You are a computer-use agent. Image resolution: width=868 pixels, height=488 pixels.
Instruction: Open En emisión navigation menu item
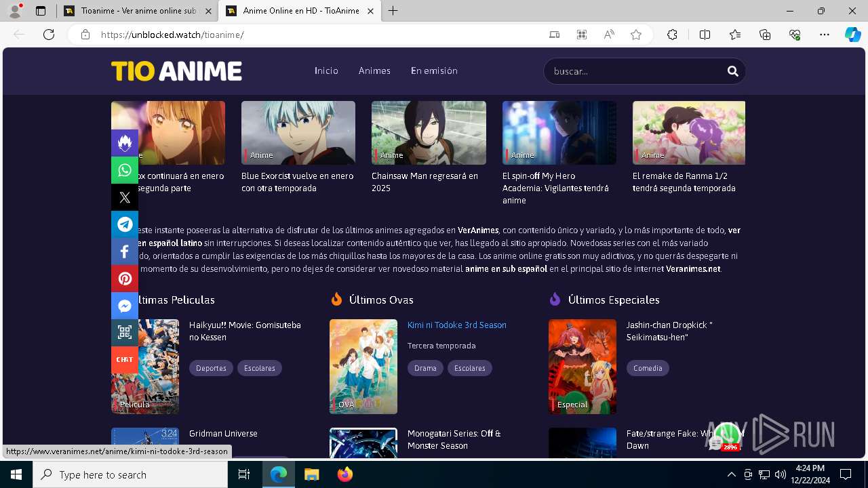[x=434, y=70]
